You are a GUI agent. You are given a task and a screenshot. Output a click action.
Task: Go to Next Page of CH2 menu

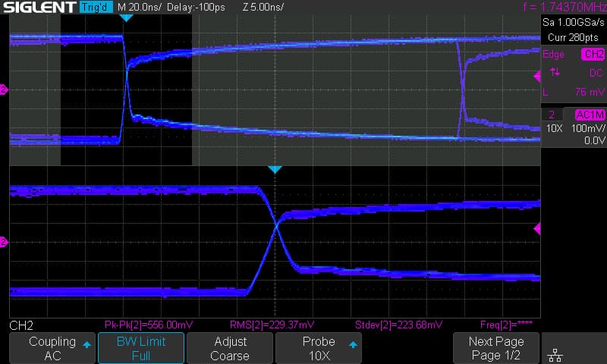[495, 348]
